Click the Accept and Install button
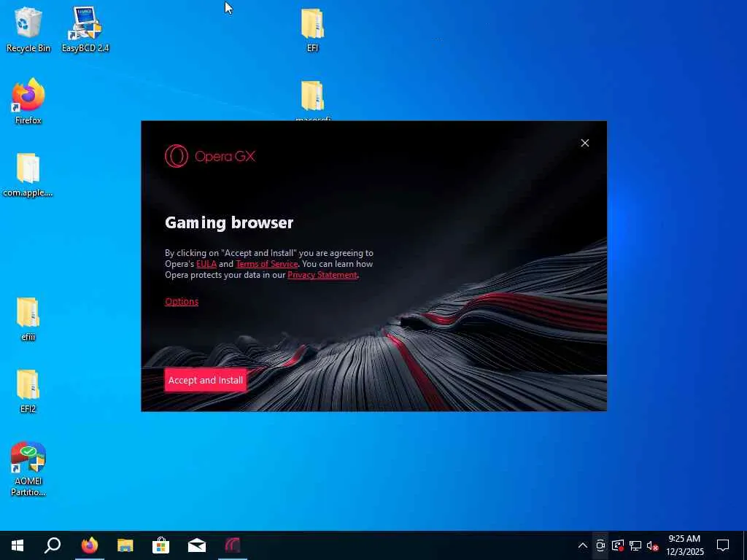The image size is (747, 560). pyautogui.click(x=205, y=380)
